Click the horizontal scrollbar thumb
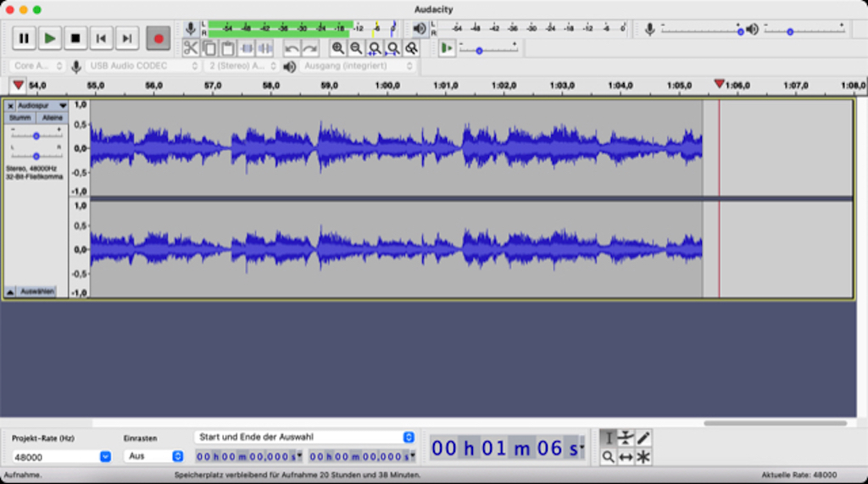The image size is (868, 484). (775, 423)
